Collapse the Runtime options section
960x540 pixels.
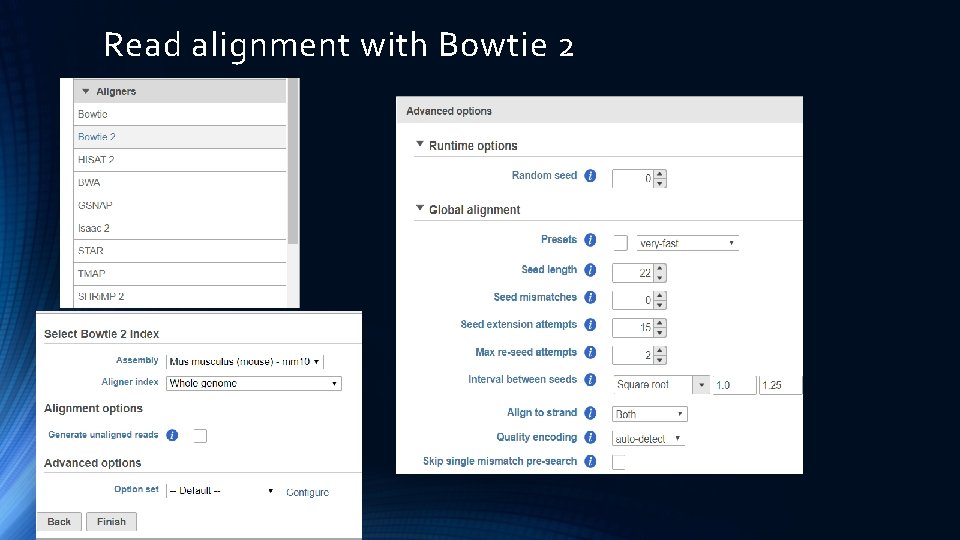(x=419, y=144)
